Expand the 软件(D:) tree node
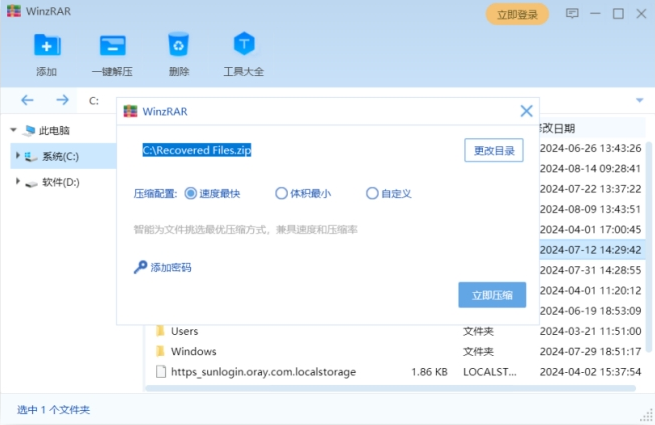 pos(18,181)
